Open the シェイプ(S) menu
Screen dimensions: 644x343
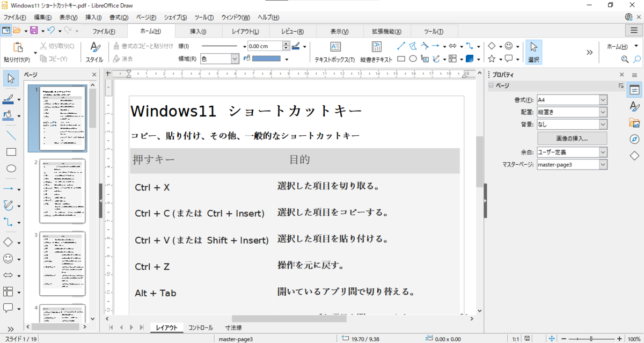175,18
